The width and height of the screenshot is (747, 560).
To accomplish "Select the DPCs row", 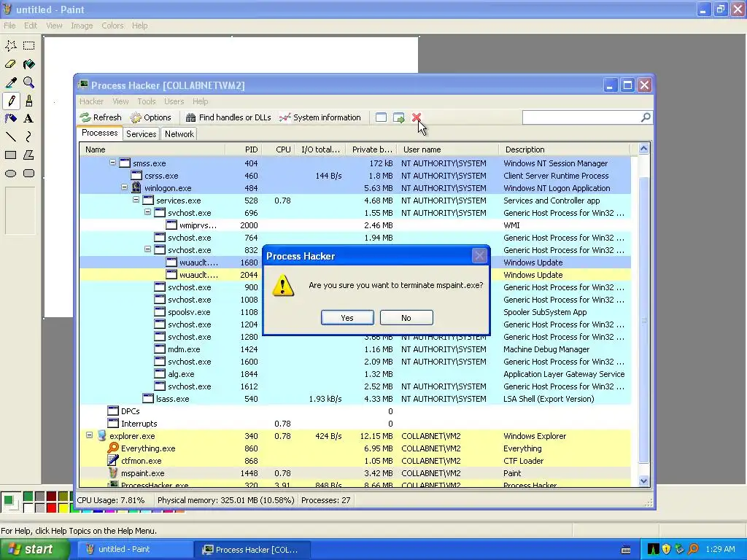I will (355, 411).
